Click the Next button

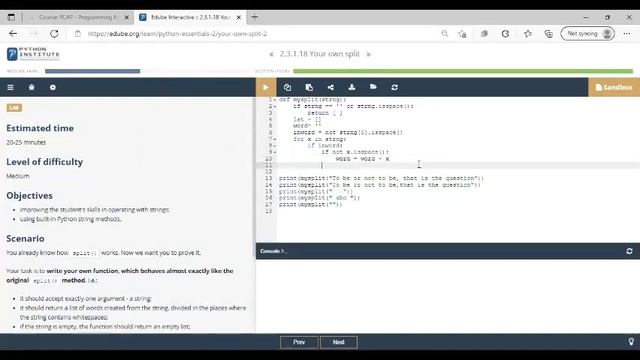338,342
